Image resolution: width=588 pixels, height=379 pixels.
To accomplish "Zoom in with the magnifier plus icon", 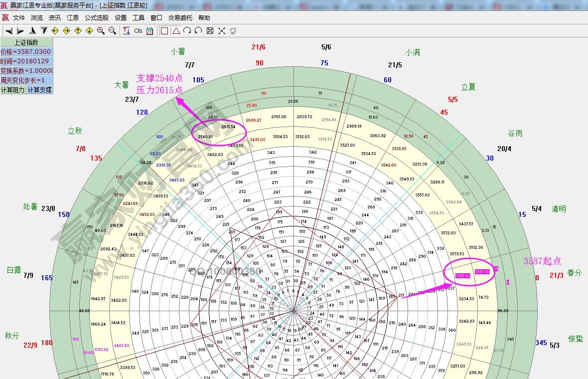I will pyautogui.click(x=101, y=31).
